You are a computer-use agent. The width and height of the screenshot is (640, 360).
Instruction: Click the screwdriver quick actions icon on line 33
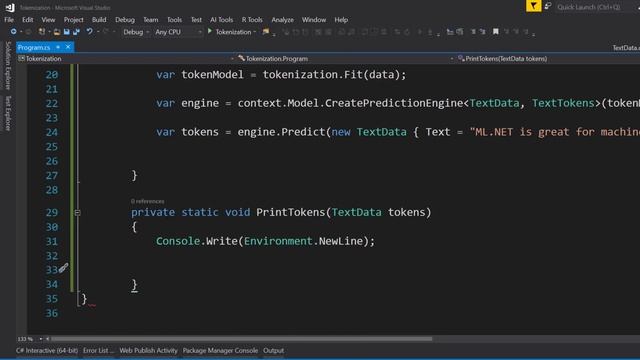point(63,268)
